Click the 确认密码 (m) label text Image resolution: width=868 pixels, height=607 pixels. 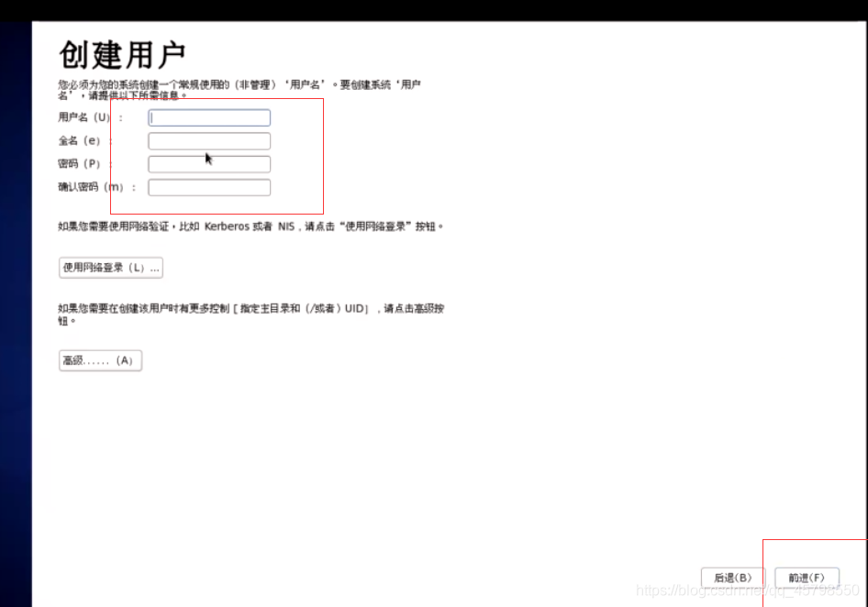click(x=97, y=187)
